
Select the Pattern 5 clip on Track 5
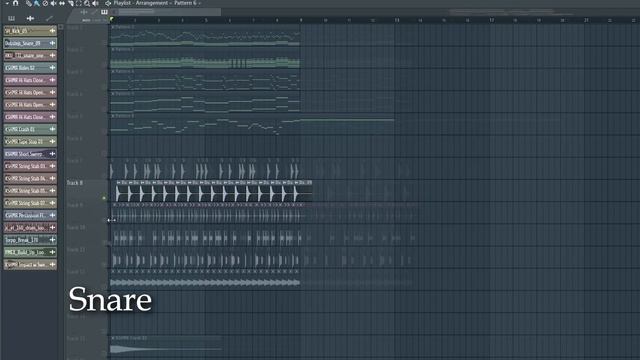(252, 124)
